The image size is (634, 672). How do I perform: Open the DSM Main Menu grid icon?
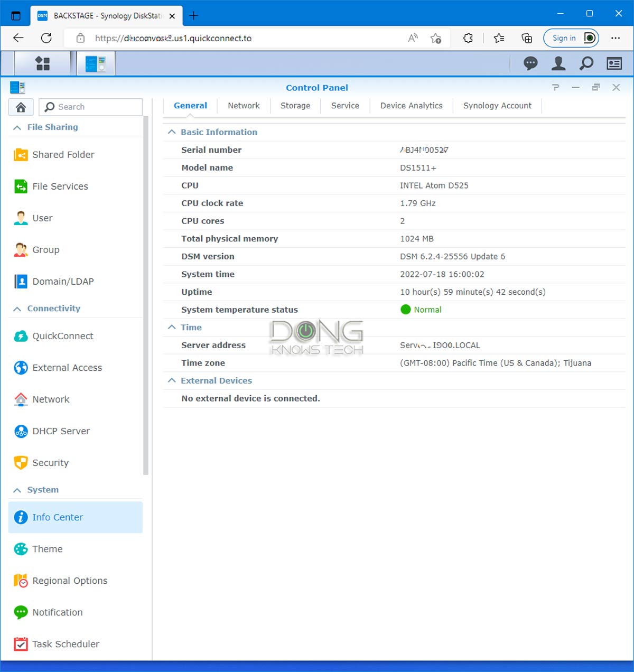[x=42, y=64]
